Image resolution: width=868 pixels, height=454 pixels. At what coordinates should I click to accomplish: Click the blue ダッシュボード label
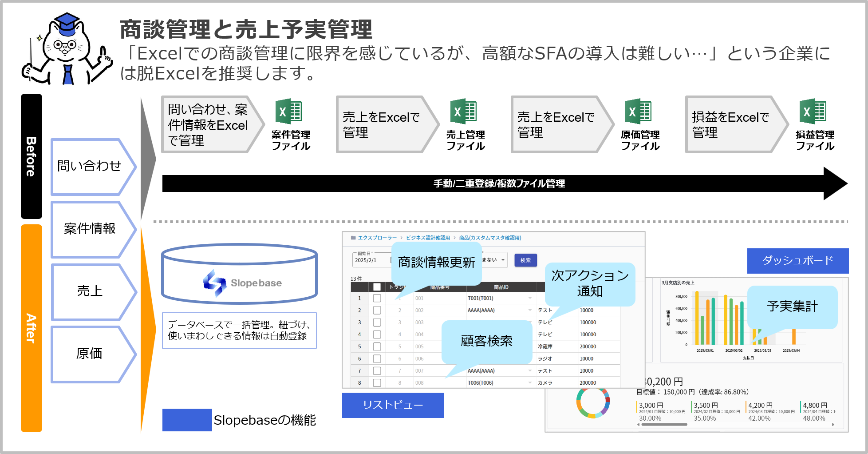pyautogui.click(x=798, y=260)
